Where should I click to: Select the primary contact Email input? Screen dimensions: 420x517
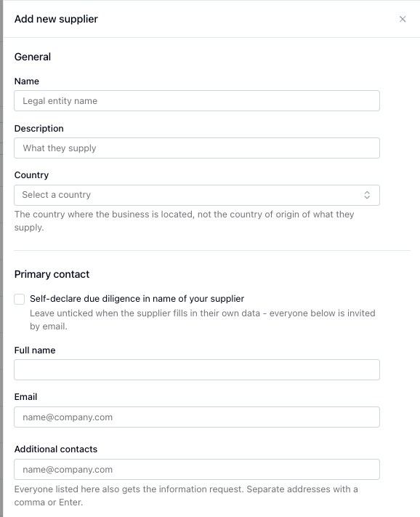coord(197,417)
